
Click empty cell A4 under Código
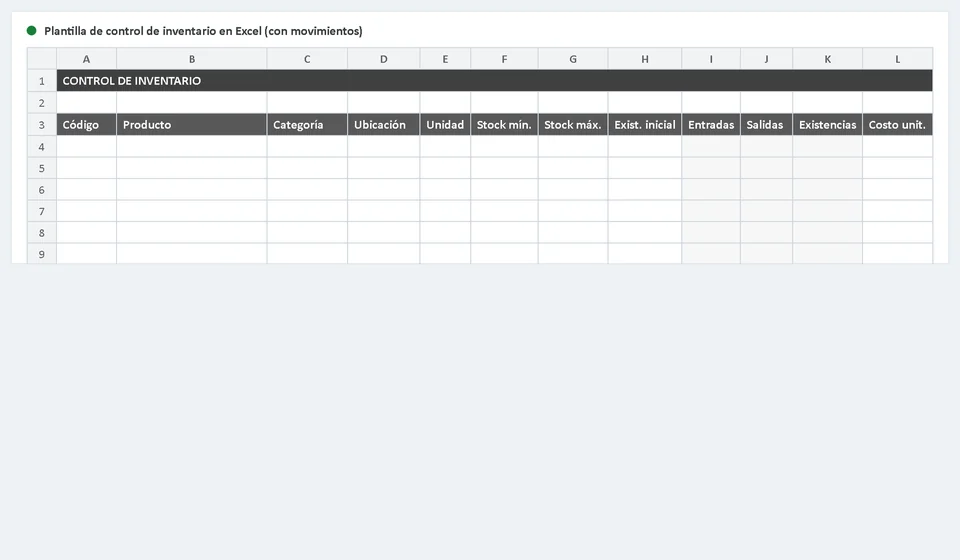click(86, 147)
